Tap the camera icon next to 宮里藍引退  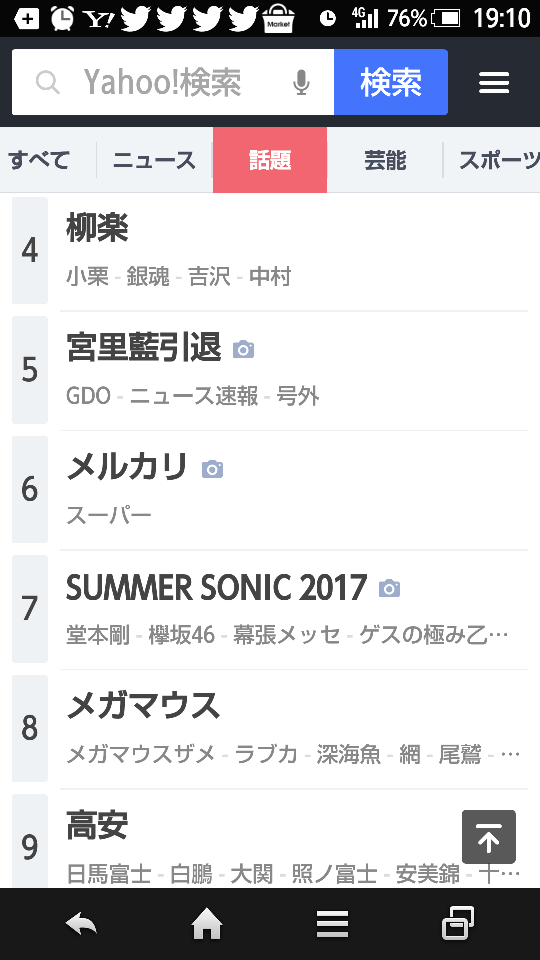(x=243, y=349)
